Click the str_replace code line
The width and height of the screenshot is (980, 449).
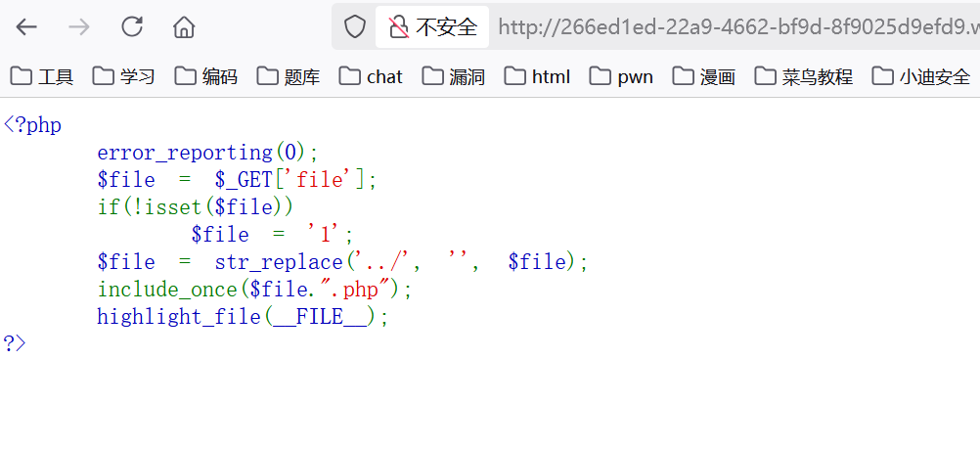342,261
